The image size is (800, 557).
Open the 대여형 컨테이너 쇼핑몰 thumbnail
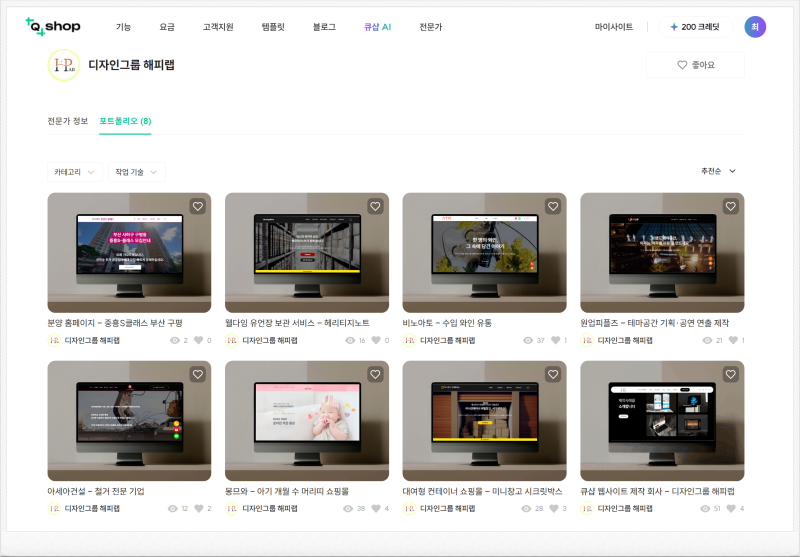[x=484, y=421]
